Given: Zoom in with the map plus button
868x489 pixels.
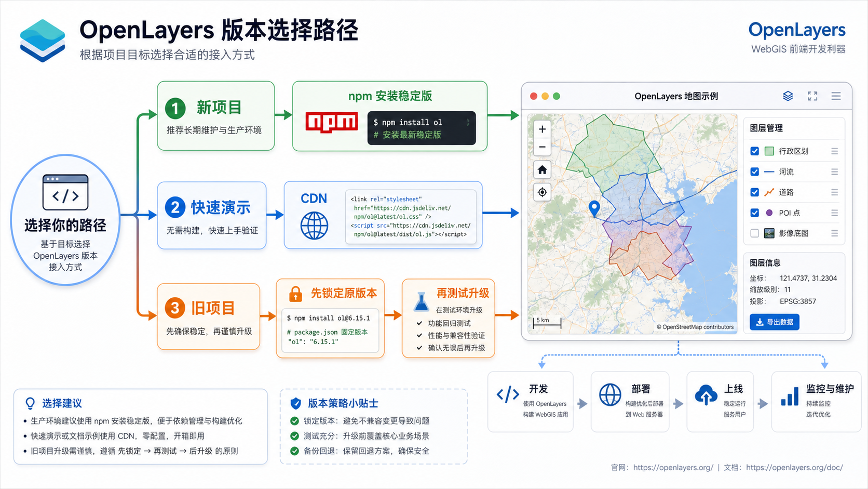Looking at the screenshot, I should (x=542, y=129).
